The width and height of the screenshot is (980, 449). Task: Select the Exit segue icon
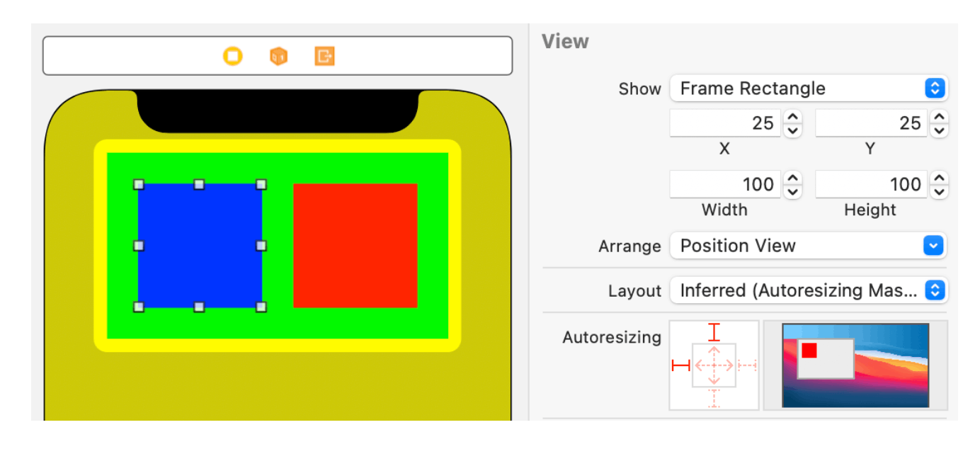click(x=325, y=57)
